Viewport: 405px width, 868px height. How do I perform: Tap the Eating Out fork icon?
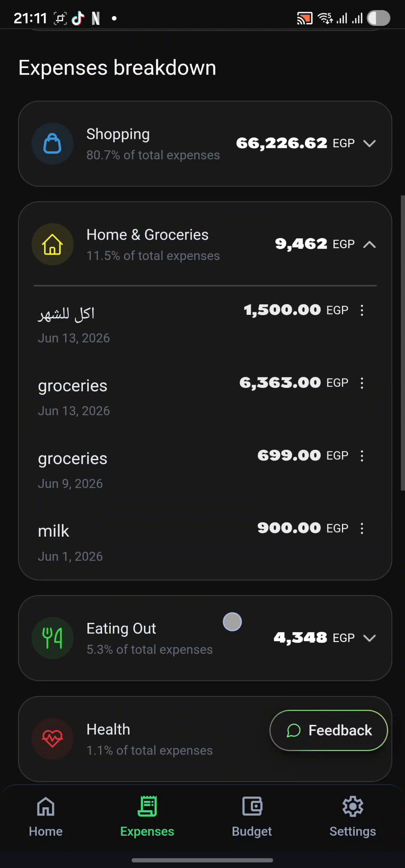[x=52, y=638]
